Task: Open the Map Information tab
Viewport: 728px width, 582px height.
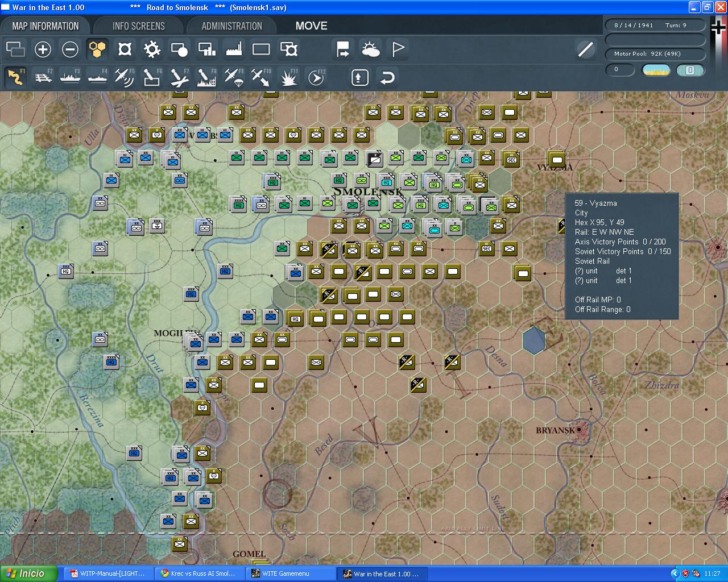Action: [45, 26]
